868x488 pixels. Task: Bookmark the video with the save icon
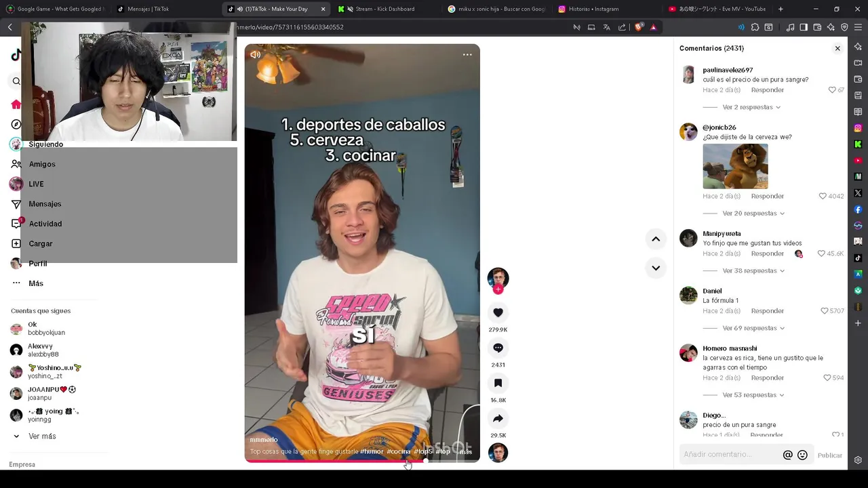(498, 383)
